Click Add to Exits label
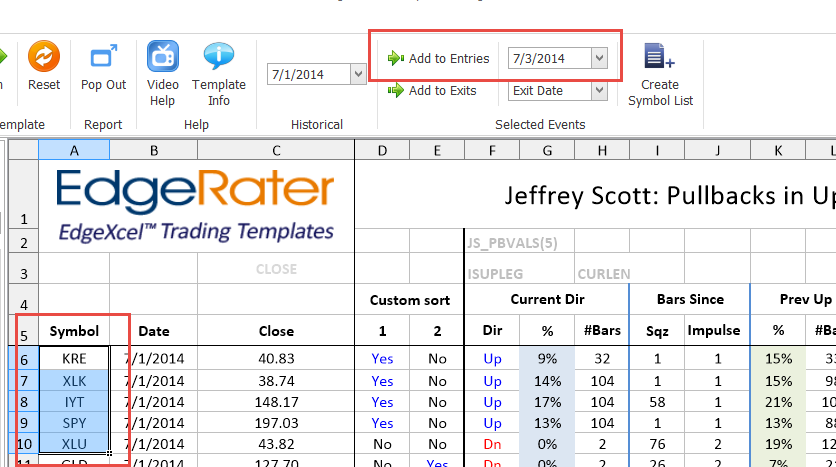The width and height of the screenshot is (836, 467). pos(443,91)
